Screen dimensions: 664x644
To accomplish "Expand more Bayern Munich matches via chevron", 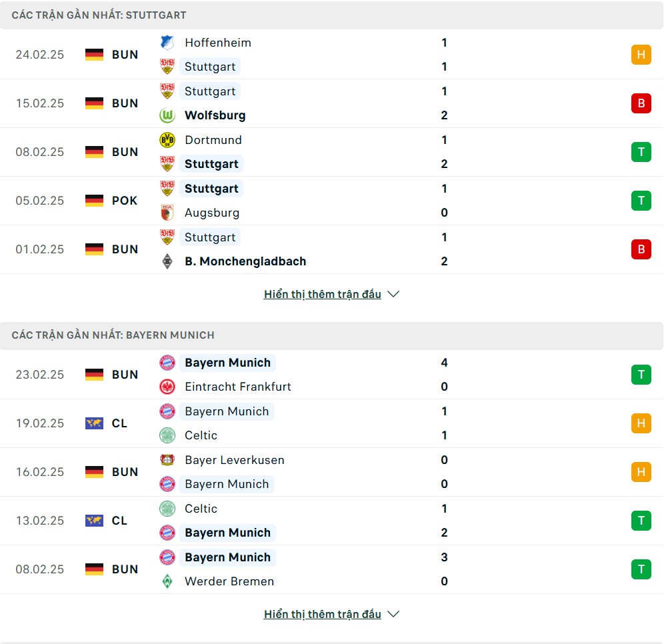I will [393, 614].
